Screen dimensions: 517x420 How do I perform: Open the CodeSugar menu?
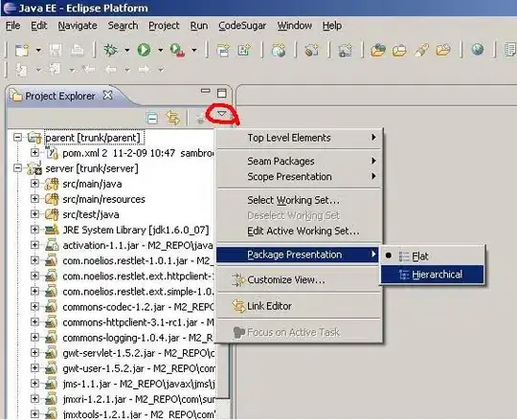coord(242,26)
